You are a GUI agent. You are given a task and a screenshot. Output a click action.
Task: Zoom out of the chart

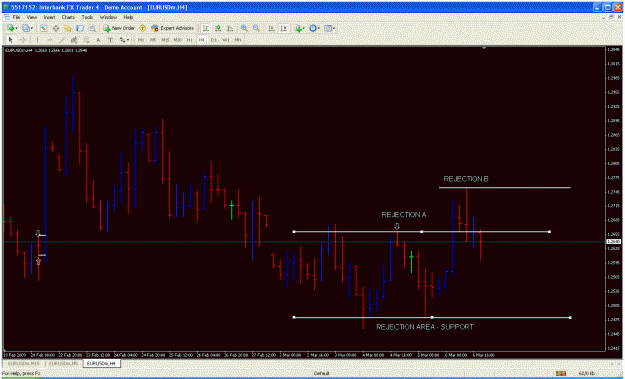[x=256, y=28]
